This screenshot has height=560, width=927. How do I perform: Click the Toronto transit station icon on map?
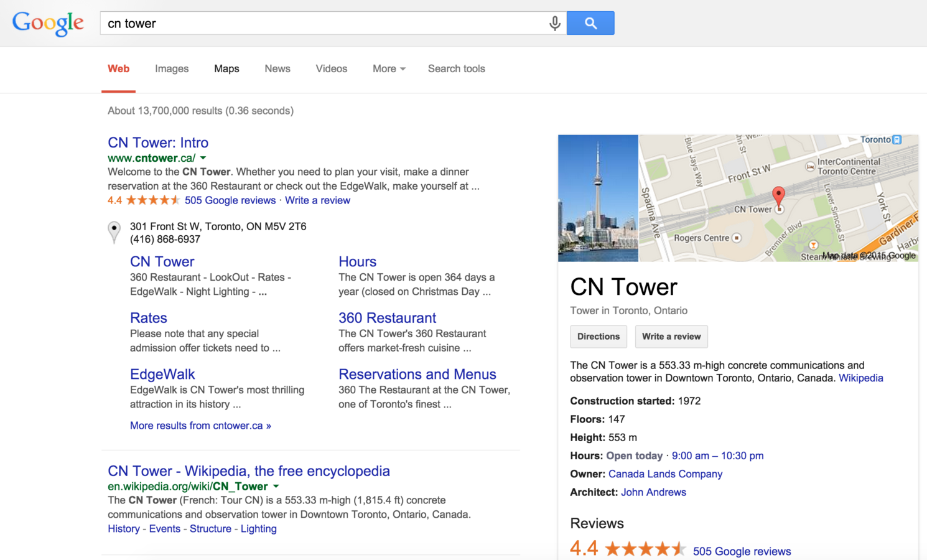pyautogui.click(x=897, y=139)
